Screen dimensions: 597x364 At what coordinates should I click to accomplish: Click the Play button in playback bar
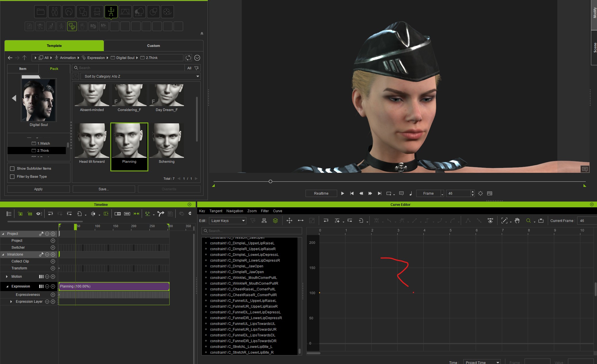[x=342, y=194]
